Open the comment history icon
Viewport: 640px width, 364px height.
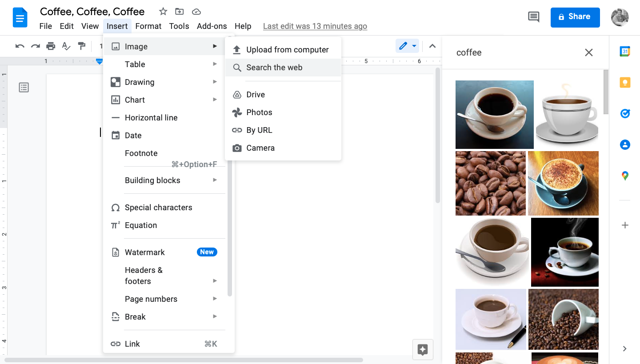click(533, 17)
